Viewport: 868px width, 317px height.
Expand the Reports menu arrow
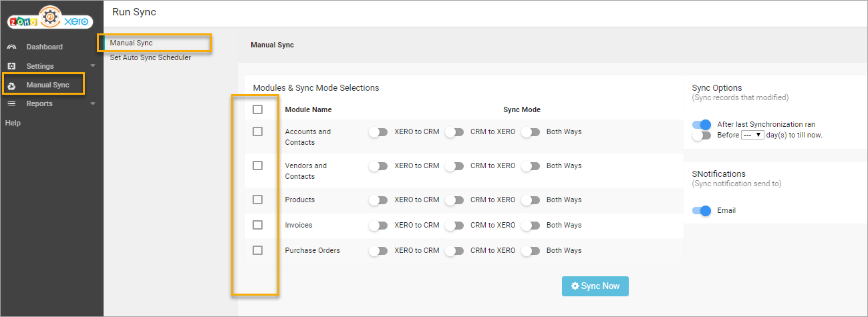click(93, 103)
